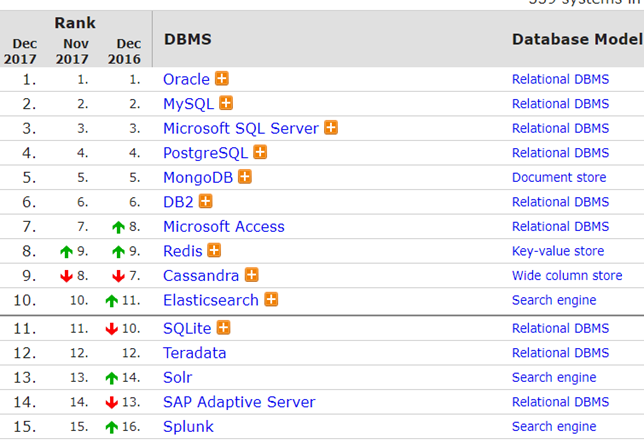
Task: Open the MySQL link
Action: (x=189, y=104)
